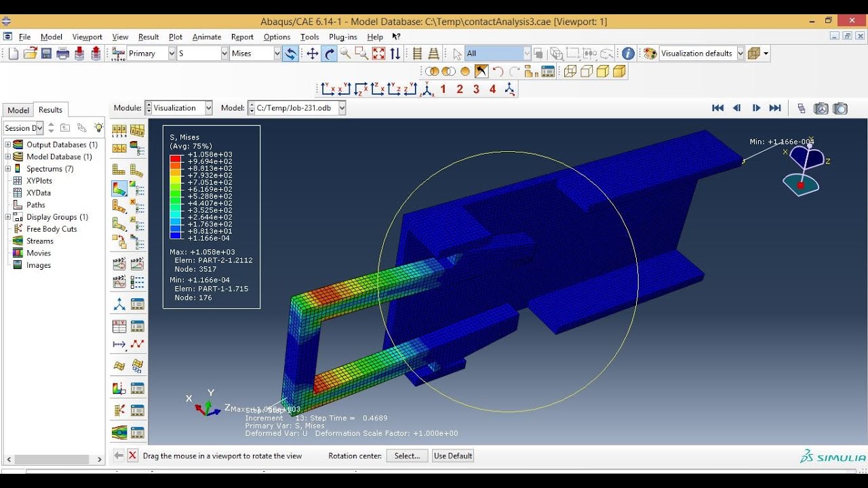The width and height of the screenshot is (868, 488).
Task: Save model database floppy icon
Action: pos(47,54)
